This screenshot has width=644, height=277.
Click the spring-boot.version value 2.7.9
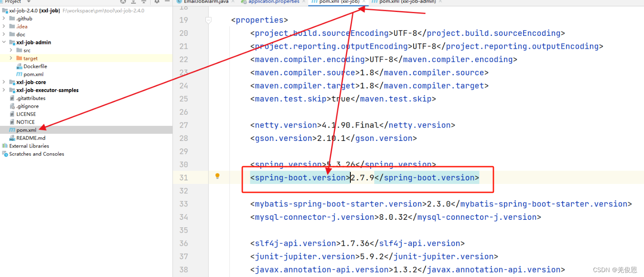(362, 178)
